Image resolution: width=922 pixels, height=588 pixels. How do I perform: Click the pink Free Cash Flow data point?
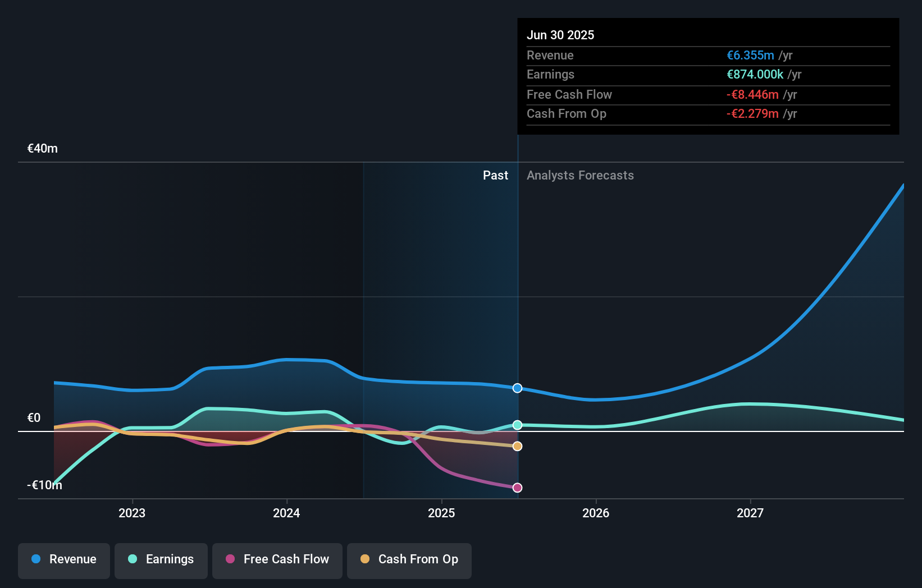[518, 488]
